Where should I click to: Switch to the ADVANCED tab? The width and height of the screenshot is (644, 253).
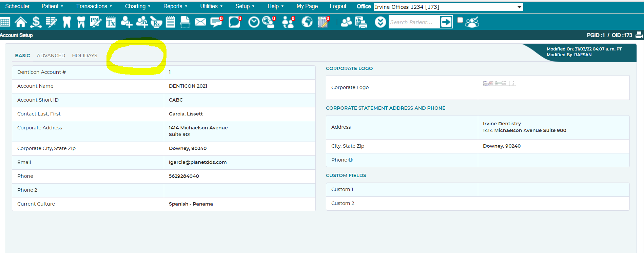(51, 56)
